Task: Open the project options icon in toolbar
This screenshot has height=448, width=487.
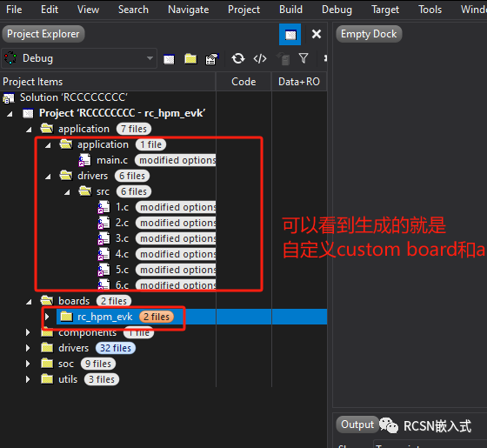Action: (x=212, y=58)
